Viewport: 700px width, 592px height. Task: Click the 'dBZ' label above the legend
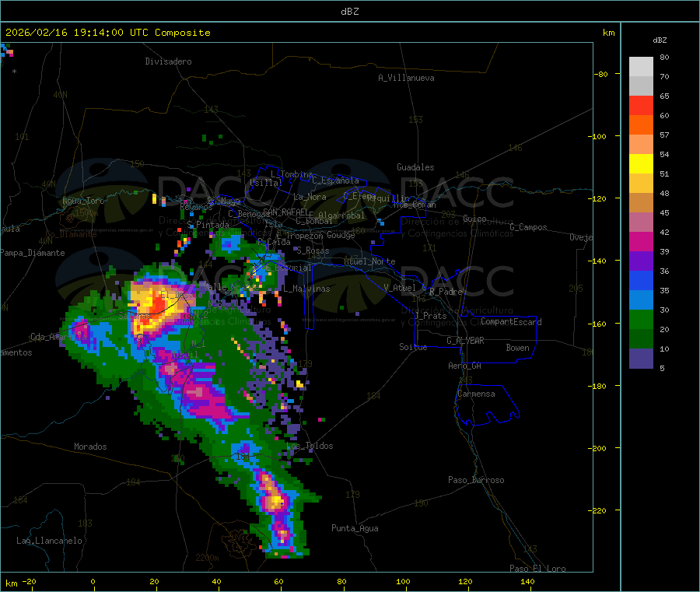pos(660,40)
